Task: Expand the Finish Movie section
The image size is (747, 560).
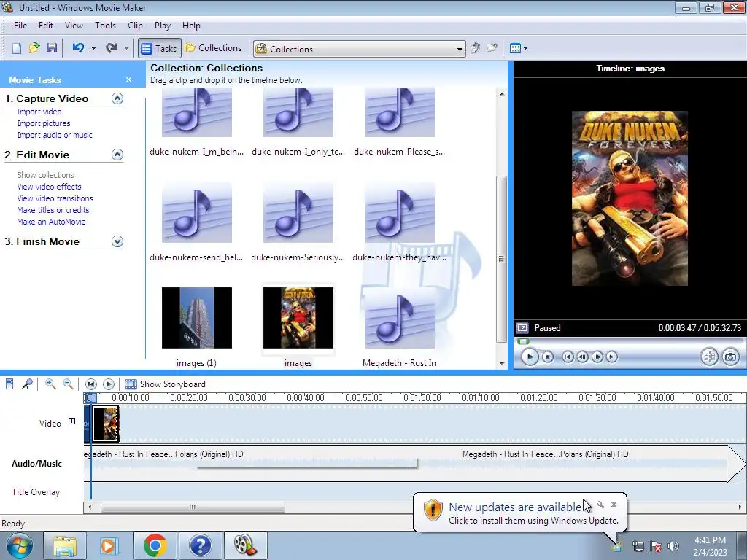Action: coord(117,241)
